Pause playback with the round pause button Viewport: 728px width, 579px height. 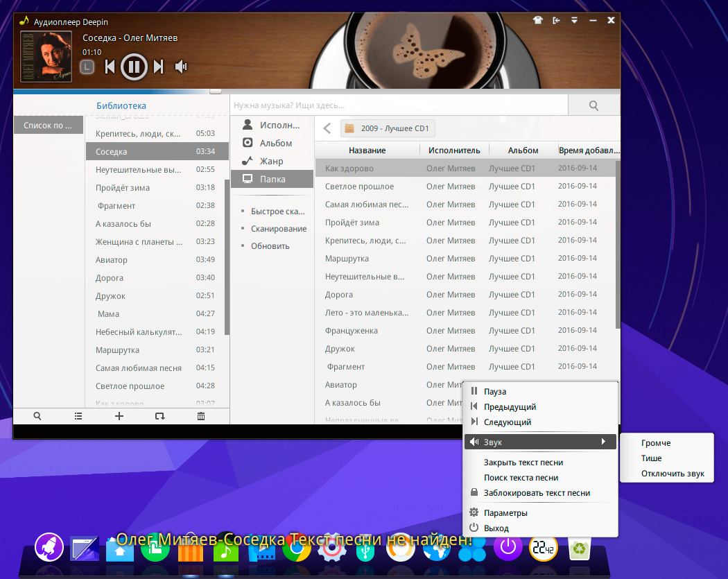pyautogui.click(x=134, y=67)
